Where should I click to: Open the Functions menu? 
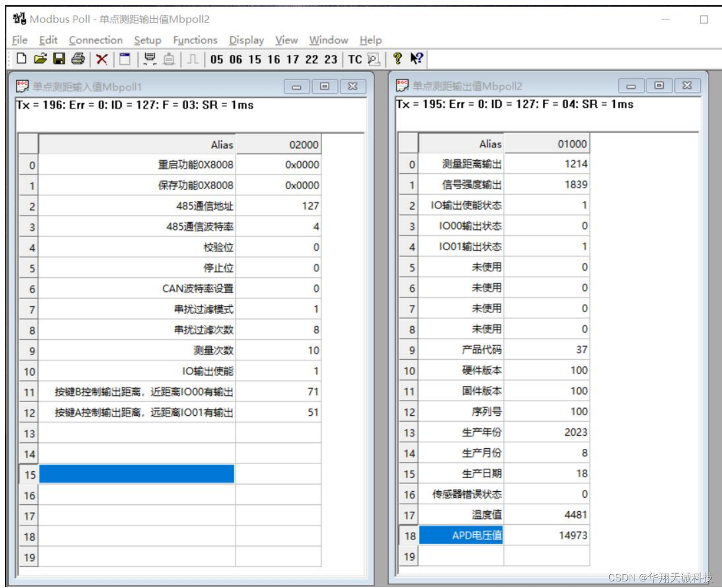coord(195,40)
